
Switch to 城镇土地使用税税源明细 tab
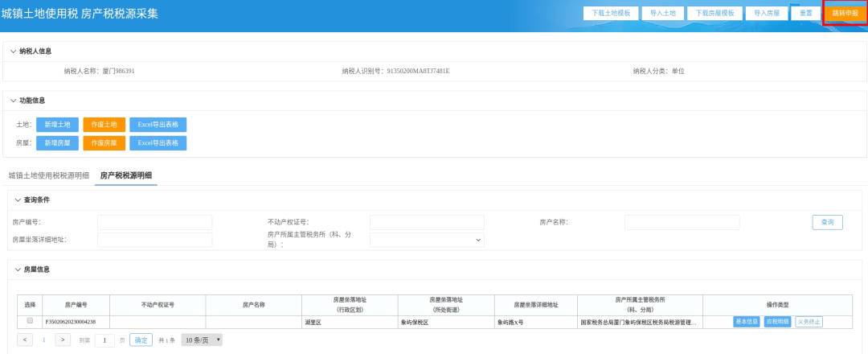(49, 175)
